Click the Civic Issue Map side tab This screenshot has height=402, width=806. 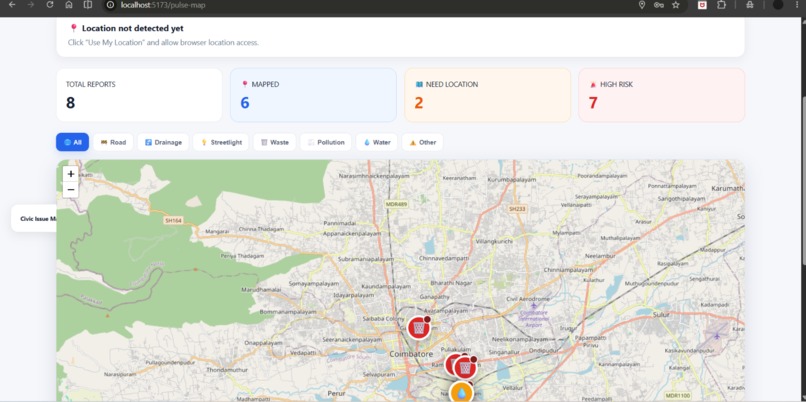34,218
